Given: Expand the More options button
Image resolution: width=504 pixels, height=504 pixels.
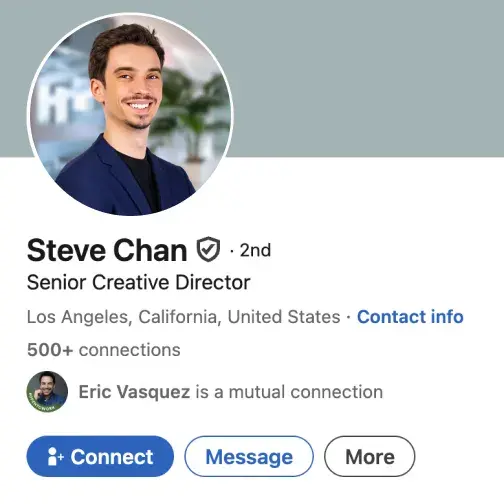Looking at the screenshot, I should pyautogui.click(x=370, y=456).
